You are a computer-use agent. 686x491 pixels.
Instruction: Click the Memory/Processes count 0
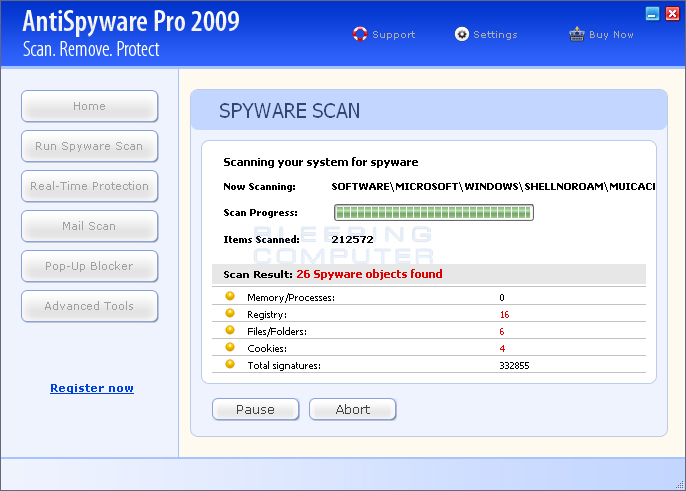tap(502, 298)
